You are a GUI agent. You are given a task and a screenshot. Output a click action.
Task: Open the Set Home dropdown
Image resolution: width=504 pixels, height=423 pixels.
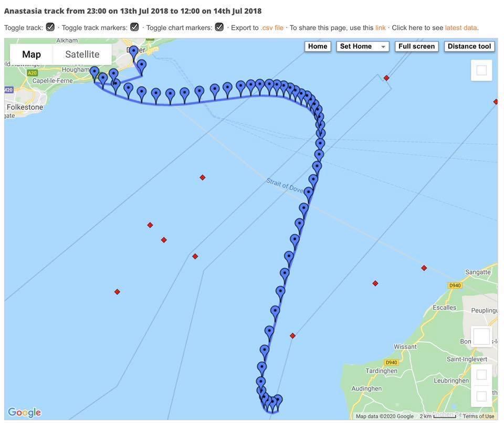coord(363,47)
